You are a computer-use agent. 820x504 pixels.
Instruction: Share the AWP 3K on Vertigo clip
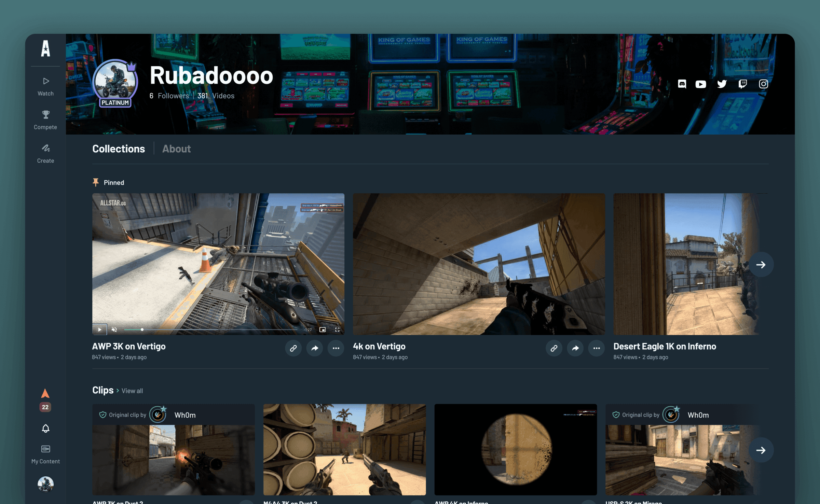(315, 348)
